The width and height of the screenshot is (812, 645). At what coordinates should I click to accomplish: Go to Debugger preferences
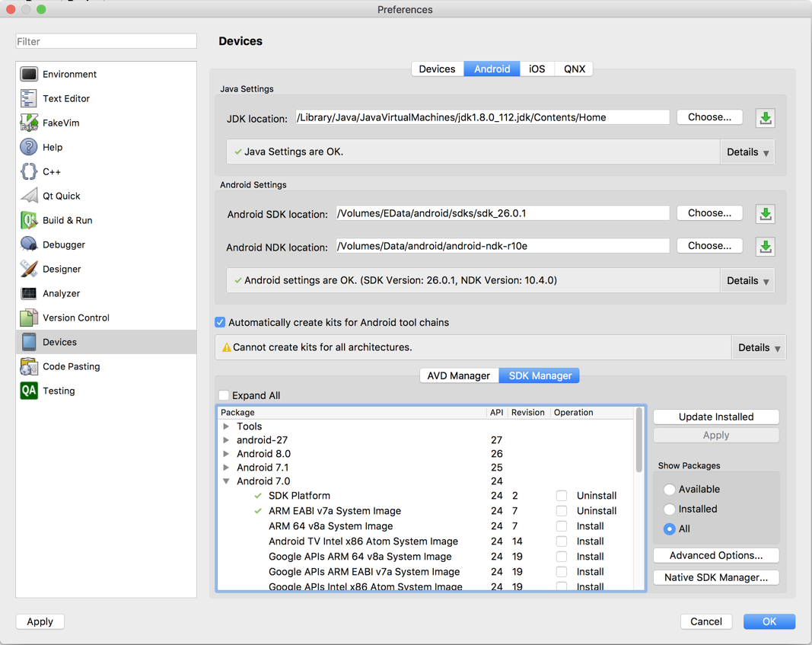[63, 244]
